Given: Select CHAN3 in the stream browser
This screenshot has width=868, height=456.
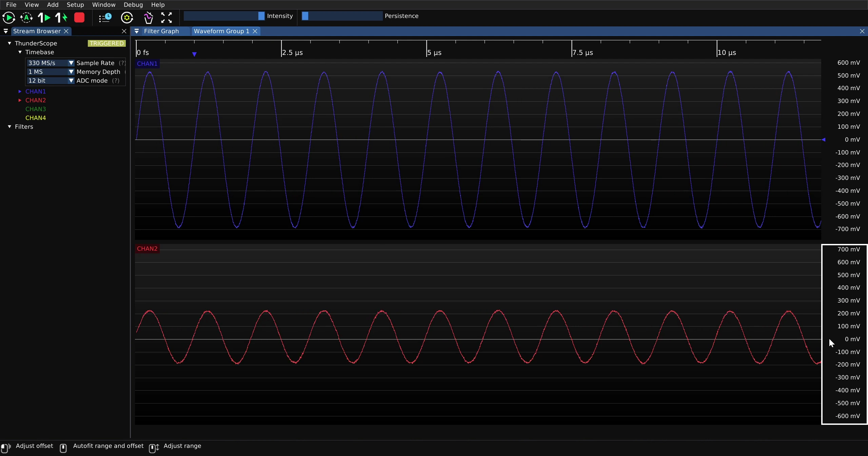Looking at the screenshot, I should (36, 109).
